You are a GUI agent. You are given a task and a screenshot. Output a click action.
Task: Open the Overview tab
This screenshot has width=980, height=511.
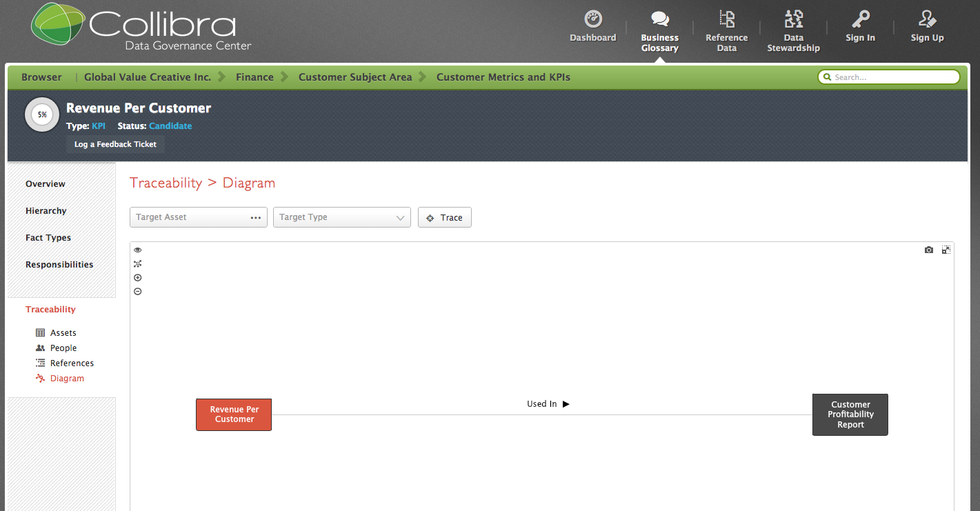(x=46, y=184)
